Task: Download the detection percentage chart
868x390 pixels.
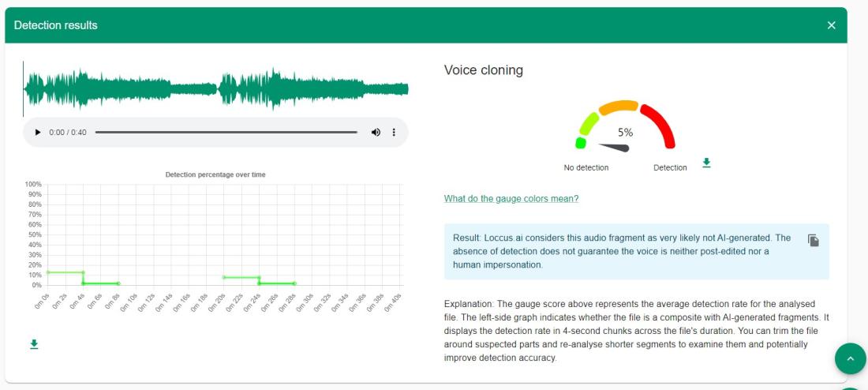Action: pos(34,344)
